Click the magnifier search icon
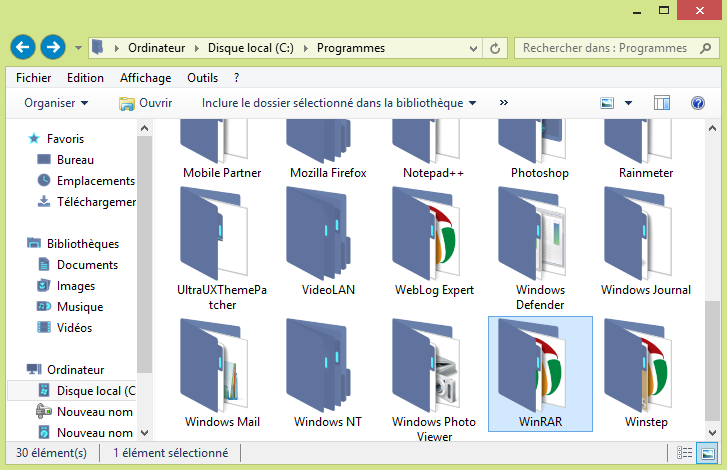 tap(705, 48)
